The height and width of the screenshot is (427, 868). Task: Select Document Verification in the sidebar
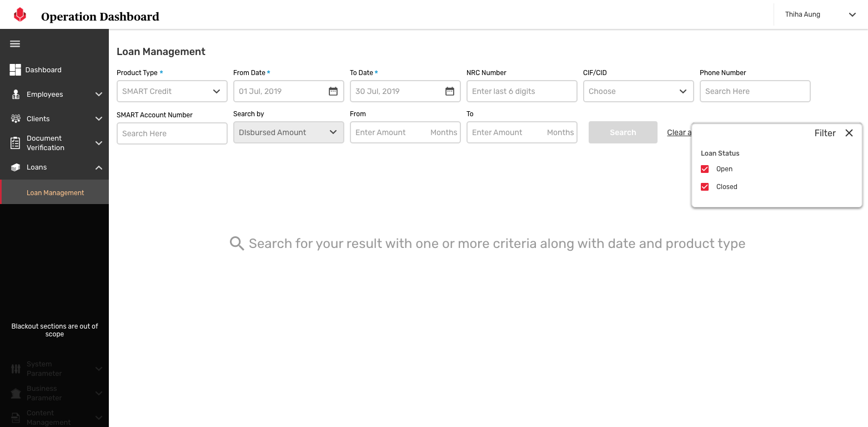(46, 143)
